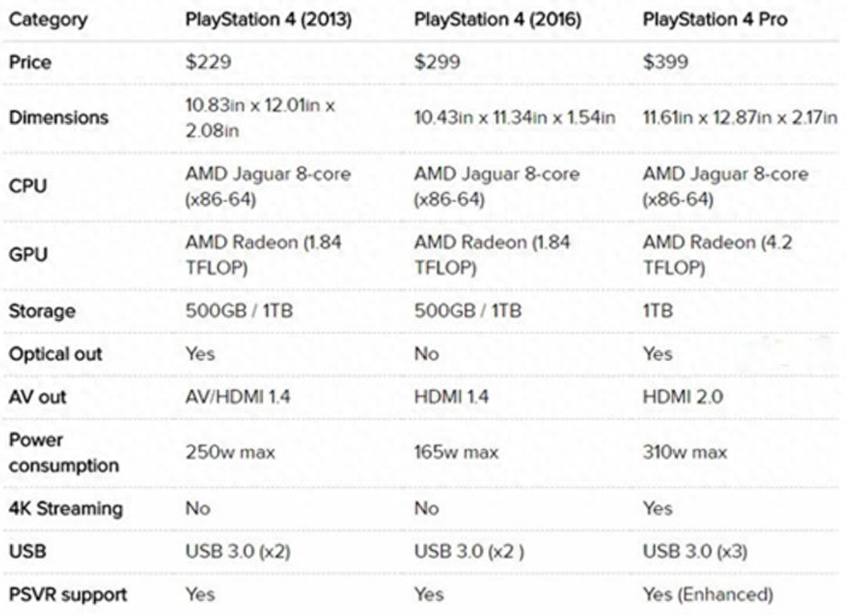Select the 1TB storage cell for Pro

657,310
